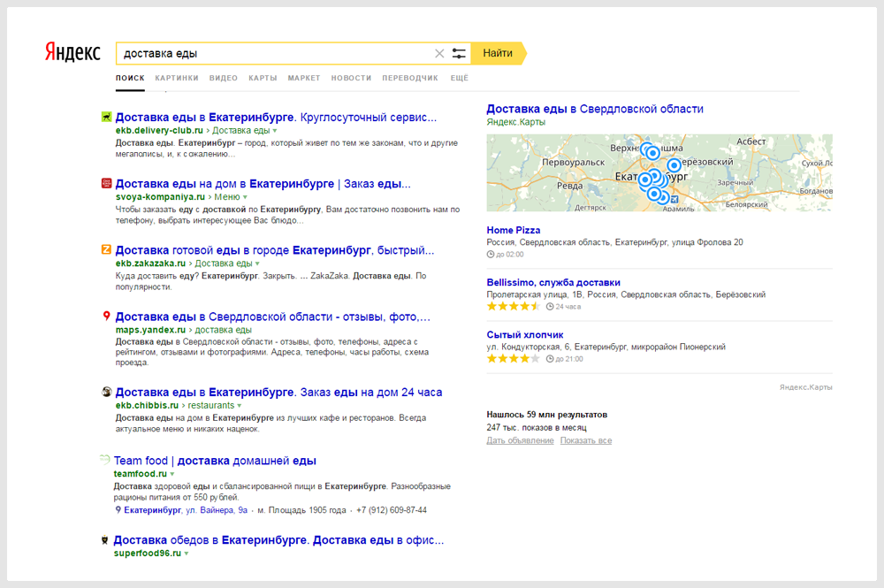The width and height of the screenshot is (884, 588).
Task: Switch to the Видео tab
Action: [x=224, y=78]
